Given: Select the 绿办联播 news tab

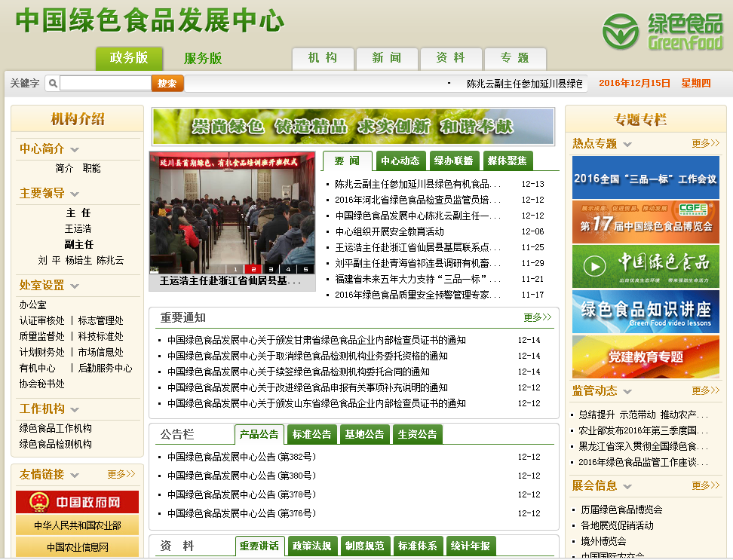Looking at the screenshot, I should 453,161.
